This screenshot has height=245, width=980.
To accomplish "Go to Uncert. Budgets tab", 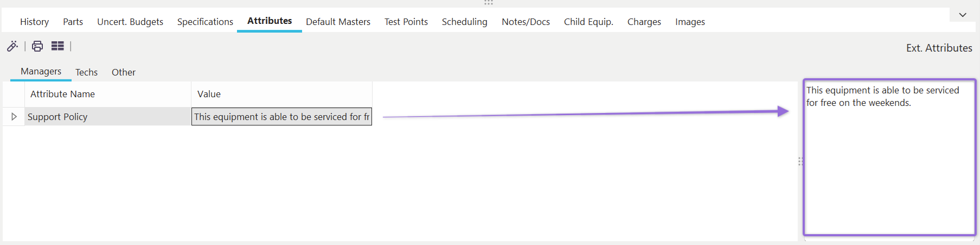I will pyautogui.click(x=130, y=22).
